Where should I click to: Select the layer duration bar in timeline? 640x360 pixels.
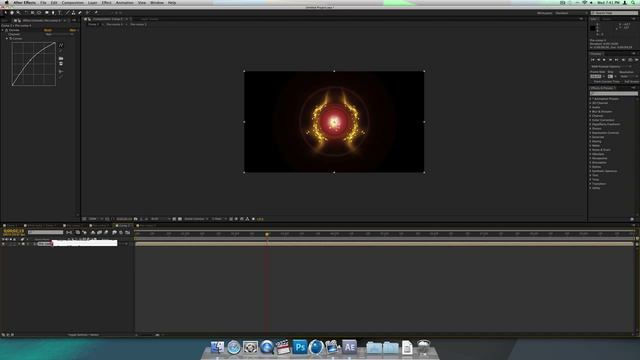tap(384, 244)
